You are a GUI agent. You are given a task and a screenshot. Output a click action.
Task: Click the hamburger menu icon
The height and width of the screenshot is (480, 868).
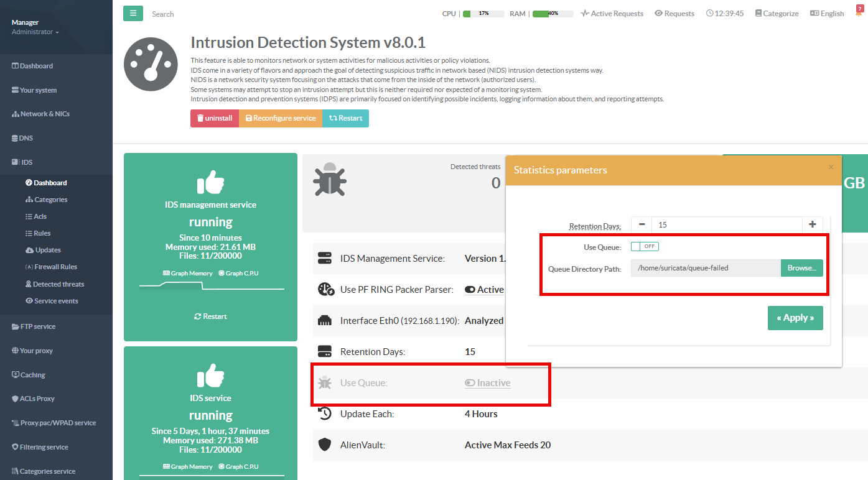point(133,13)
